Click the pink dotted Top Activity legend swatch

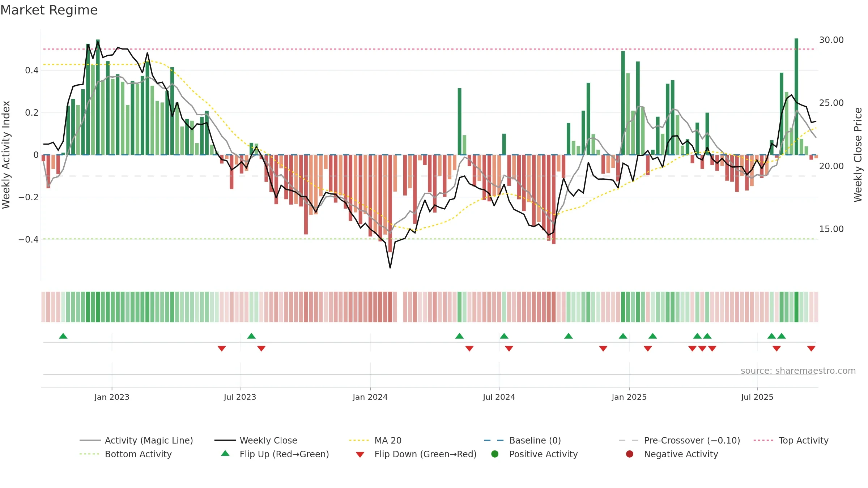click(763, 440)
